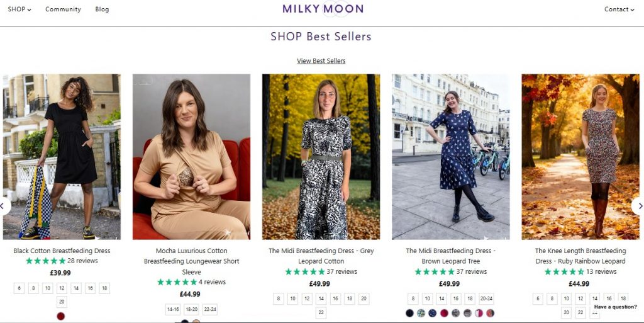
Task: Click the View Best Sellers link
Action: [x=321, y=61]
